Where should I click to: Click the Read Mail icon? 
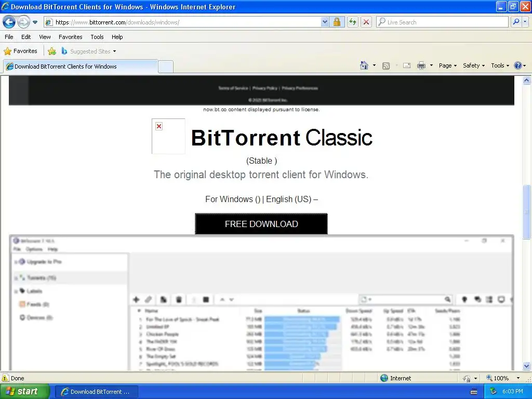click(x=407, y=65)
